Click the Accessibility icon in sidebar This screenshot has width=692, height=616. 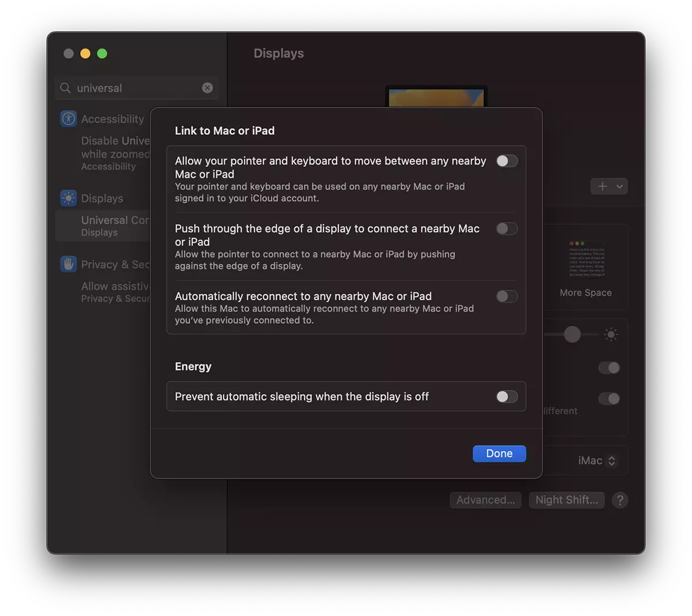[x=69, y=119]
